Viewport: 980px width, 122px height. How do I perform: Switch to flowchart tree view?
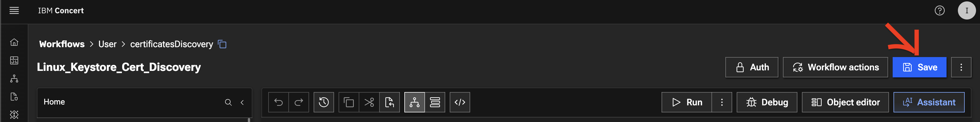[x=414, y=102]
